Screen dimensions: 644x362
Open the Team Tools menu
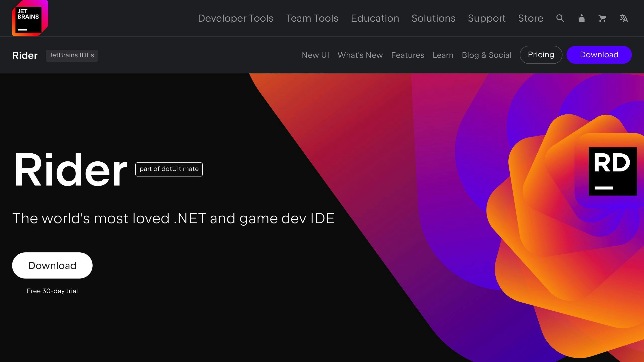click(312, 18)
